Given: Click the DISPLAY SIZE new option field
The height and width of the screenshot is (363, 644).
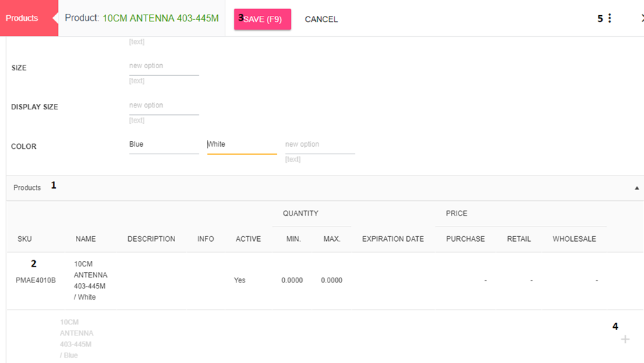Looking at the screenshot, I should click(163, 105).
